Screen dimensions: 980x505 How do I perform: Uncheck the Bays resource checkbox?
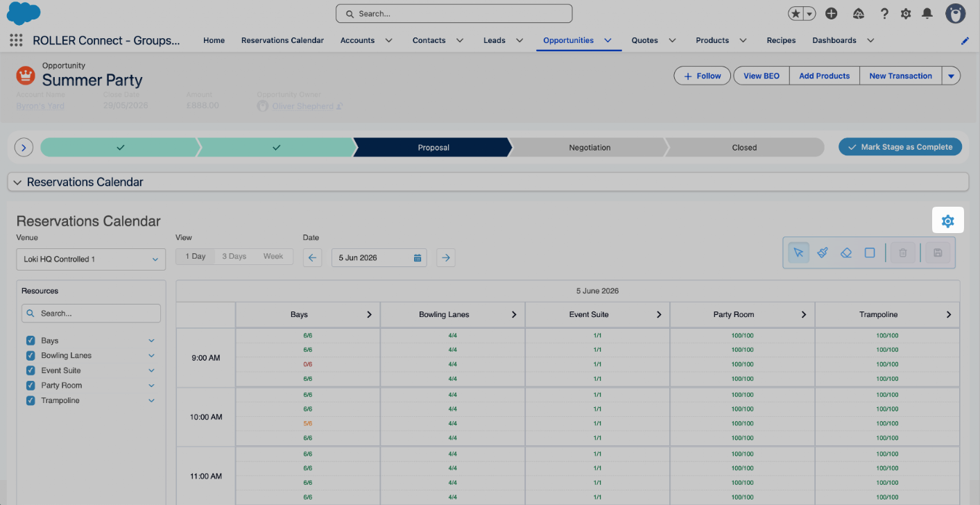click(x=31, y=341)
